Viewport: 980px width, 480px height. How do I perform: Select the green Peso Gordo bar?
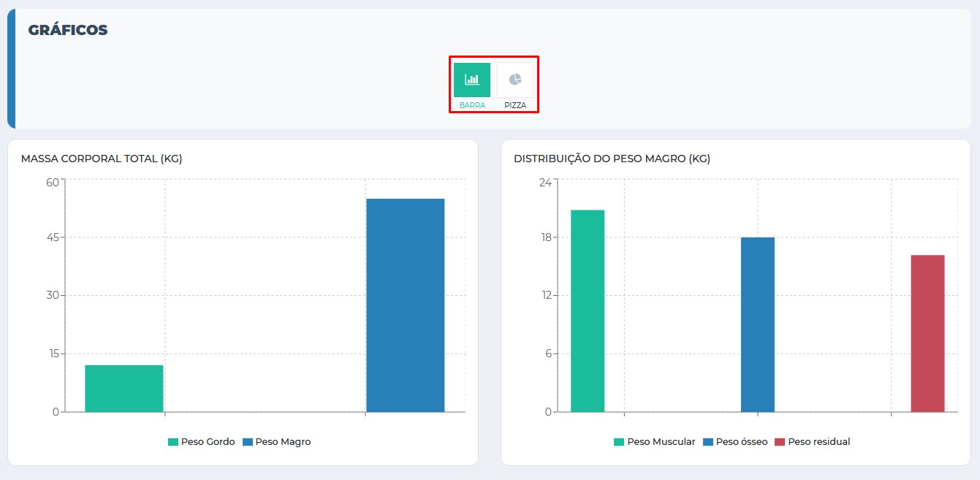coord(124,389)
